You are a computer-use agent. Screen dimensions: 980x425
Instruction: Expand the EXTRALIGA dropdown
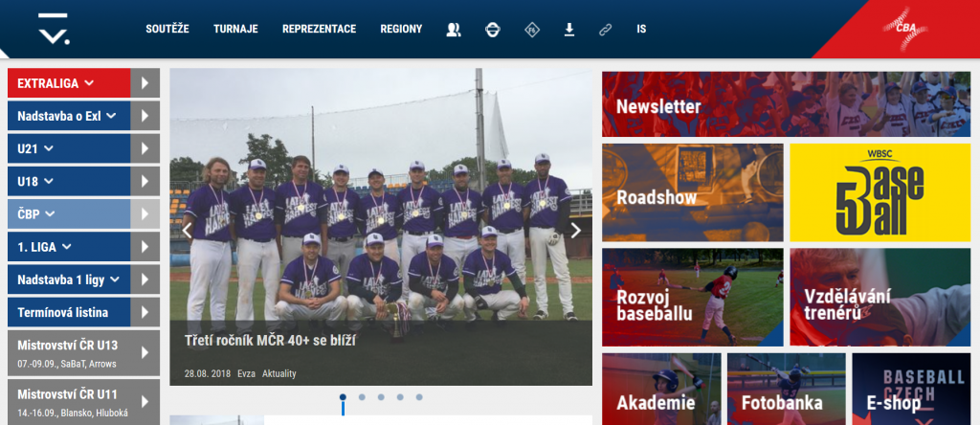tap(69, 83)
